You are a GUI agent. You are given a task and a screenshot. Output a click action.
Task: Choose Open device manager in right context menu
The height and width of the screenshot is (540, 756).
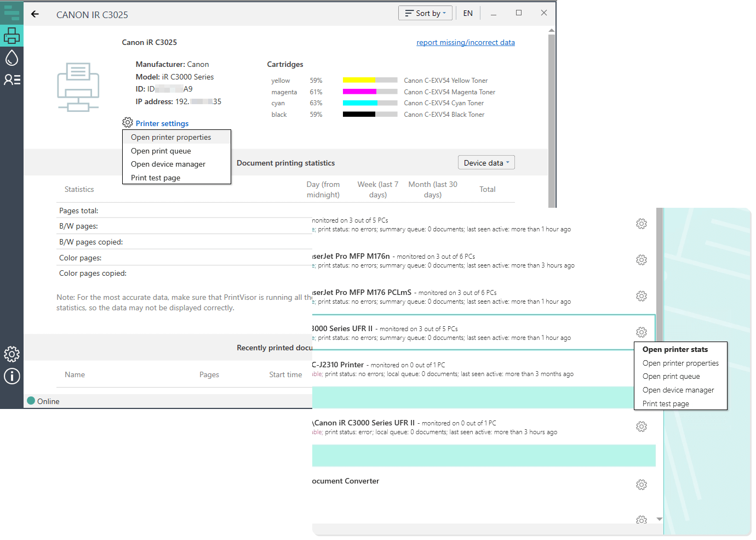pos(678,390)
